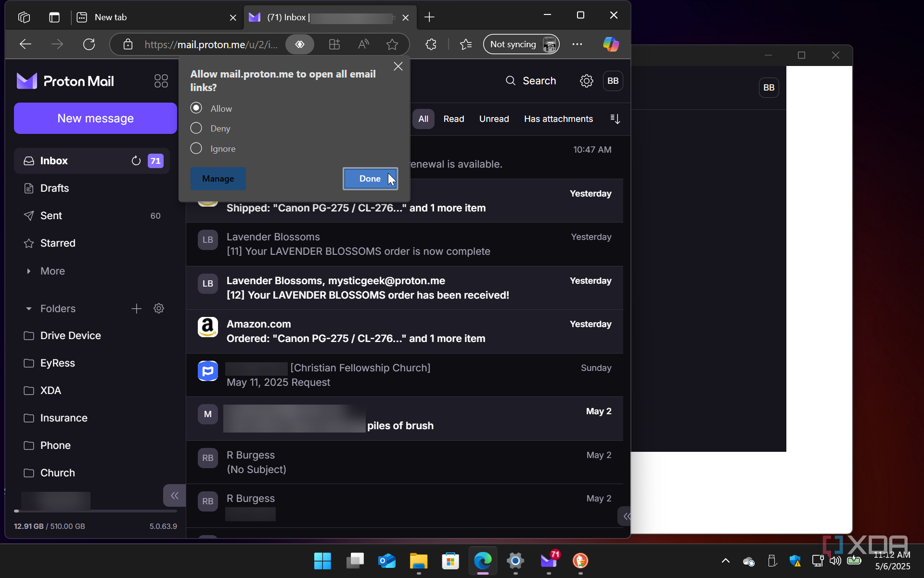Collapse the Folders section
This screenshot has height=578, width=924.
point(28,309)
